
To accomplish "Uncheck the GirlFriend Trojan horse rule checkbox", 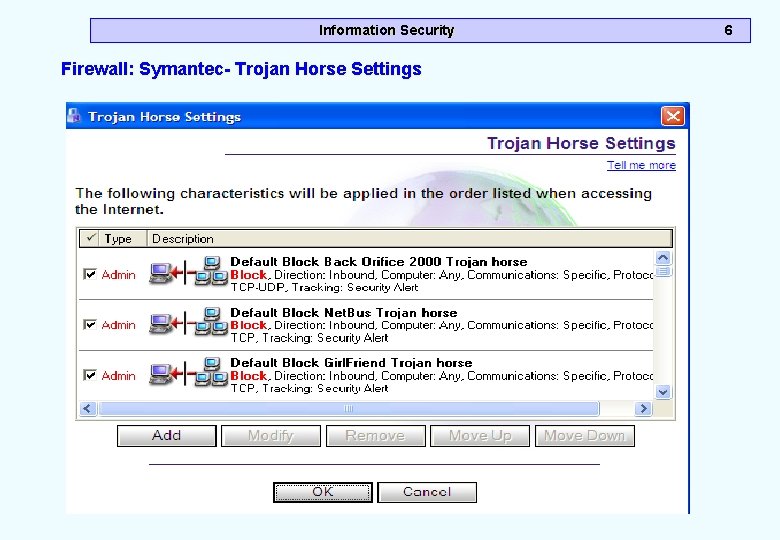I will point(90,375).
